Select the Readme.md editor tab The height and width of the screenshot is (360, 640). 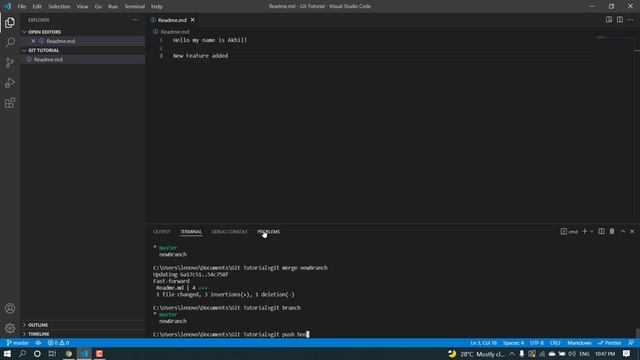coord(172,20)
